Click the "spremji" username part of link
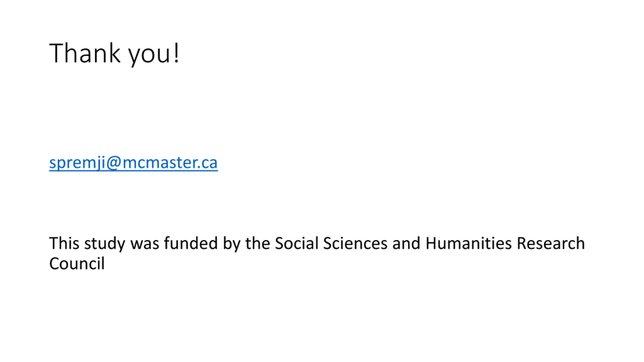The width and height of the screenshot is (644, 362). [x=77, y=163]
